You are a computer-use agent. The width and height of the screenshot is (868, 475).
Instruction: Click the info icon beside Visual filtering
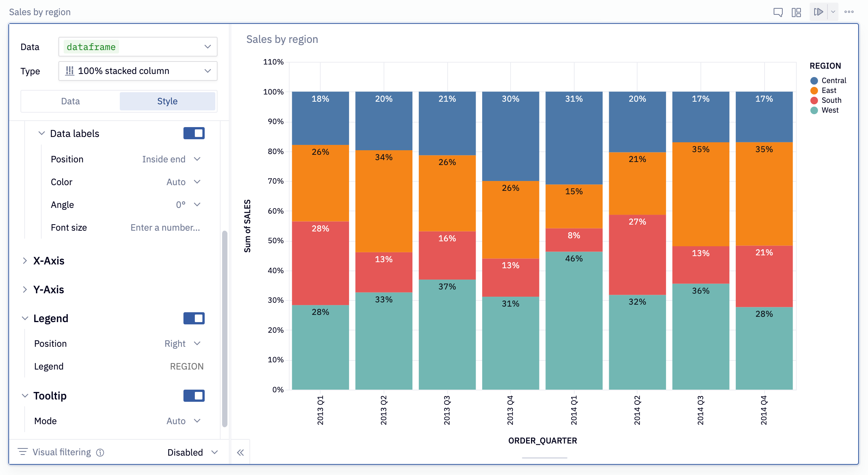pyautogui.click(x=100, y=452)
